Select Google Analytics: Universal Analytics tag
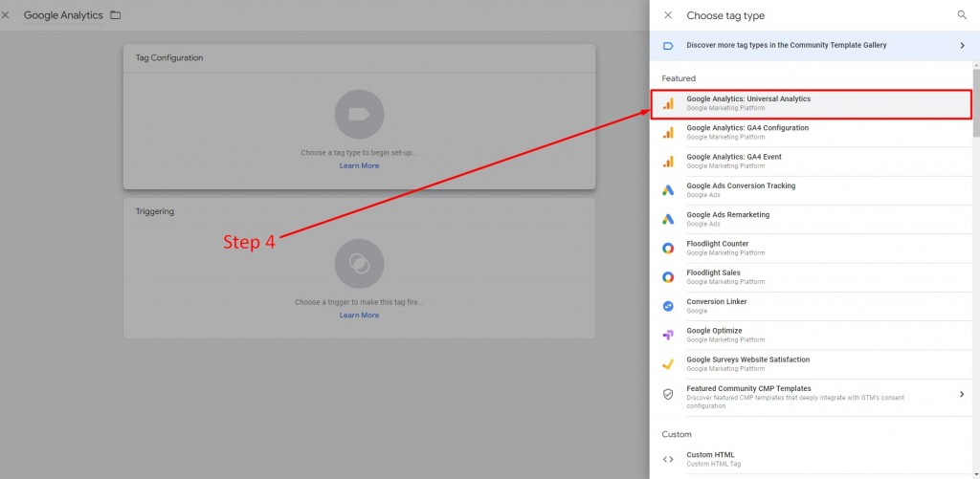Image resolution: width=980 pixels, height=479 pixels. (x=812, y=103)
